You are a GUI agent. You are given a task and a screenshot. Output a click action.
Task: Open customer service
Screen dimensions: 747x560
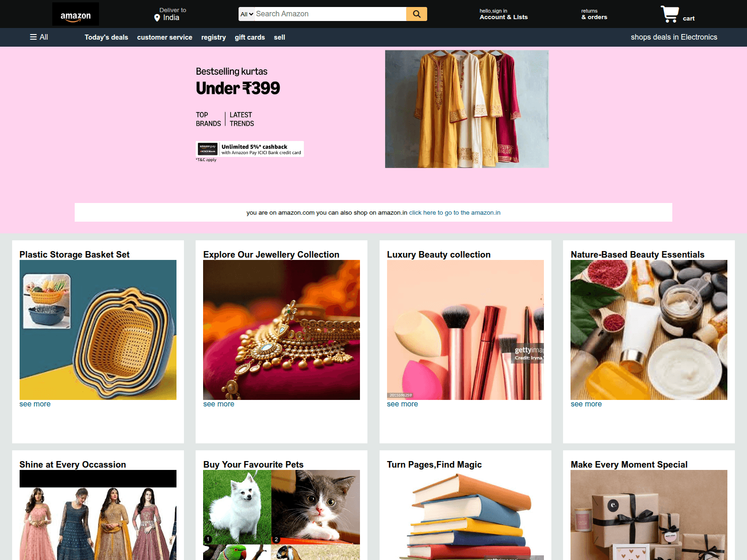[165, 37]
